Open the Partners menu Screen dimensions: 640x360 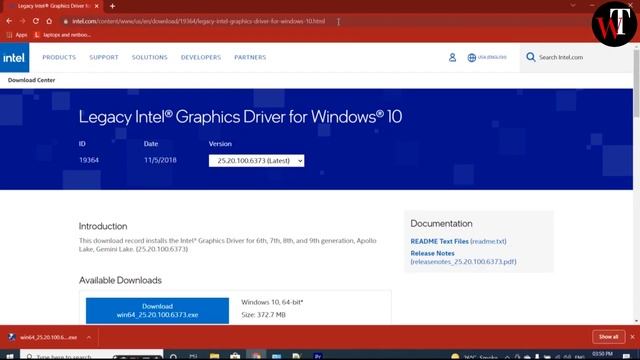[250, 58]
